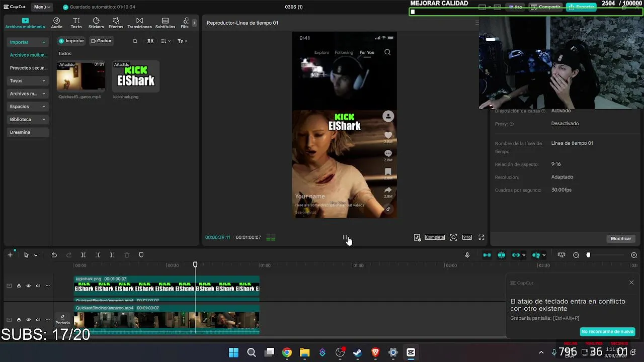The width and height of the screenshot is (644, 362).
Task: Select the Archivos multimedia tab
Action: click(x=25, y=23)
